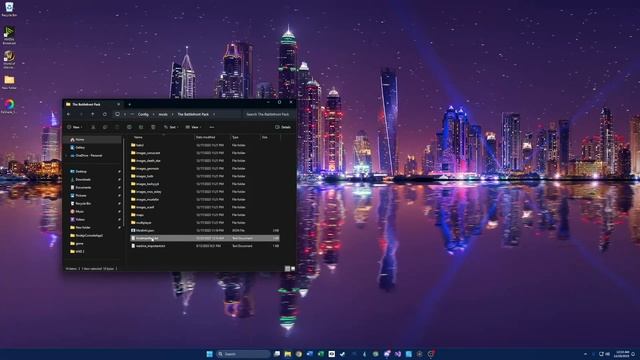Image resolution: width=640 pixels, height=360 pixels.
Task: Show hidden system tray icons
Action: coord(585,354)
